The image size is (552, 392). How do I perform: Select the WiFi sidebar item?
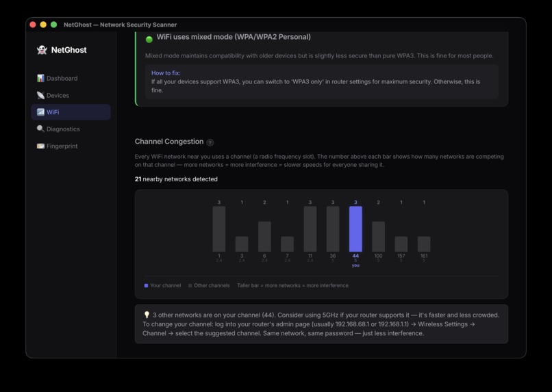71,112
